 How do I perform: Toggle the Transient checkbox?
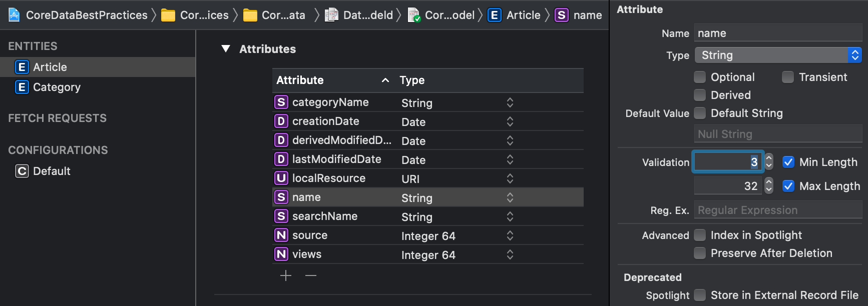788,77
